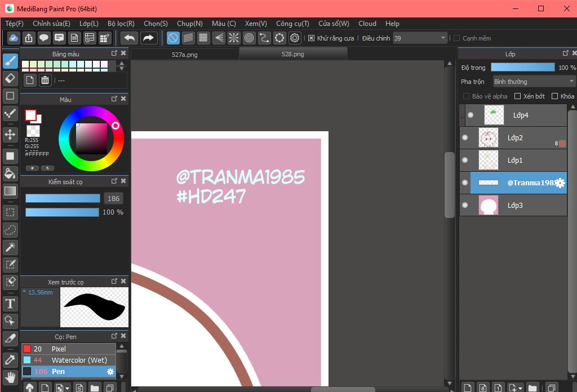Viewport: 577px width, 392px height.
Task: Click the foreground color swatch
Action: point(30,115)
